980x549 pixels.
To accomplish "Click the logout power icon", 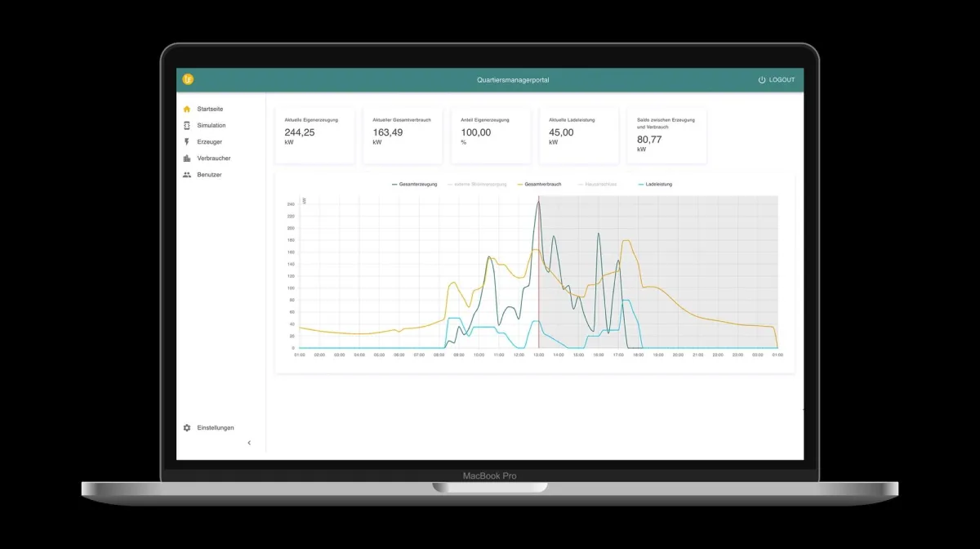I will [762, 80].
